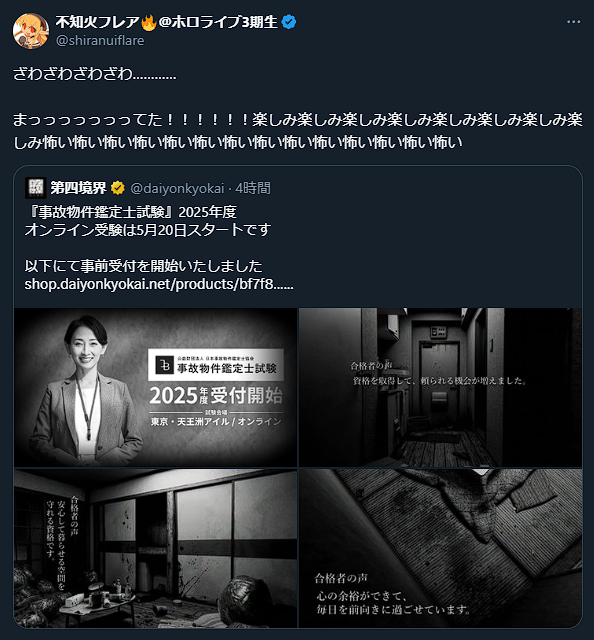Open the @shiranuiflare handle link
Viewport: 594px width, 640px height.
tap(100, 40)
